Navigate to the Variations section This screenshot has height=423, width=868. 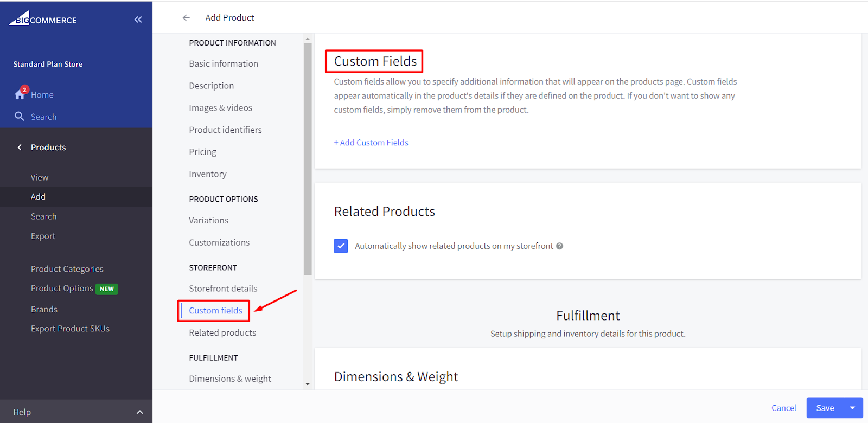point(209,221)
